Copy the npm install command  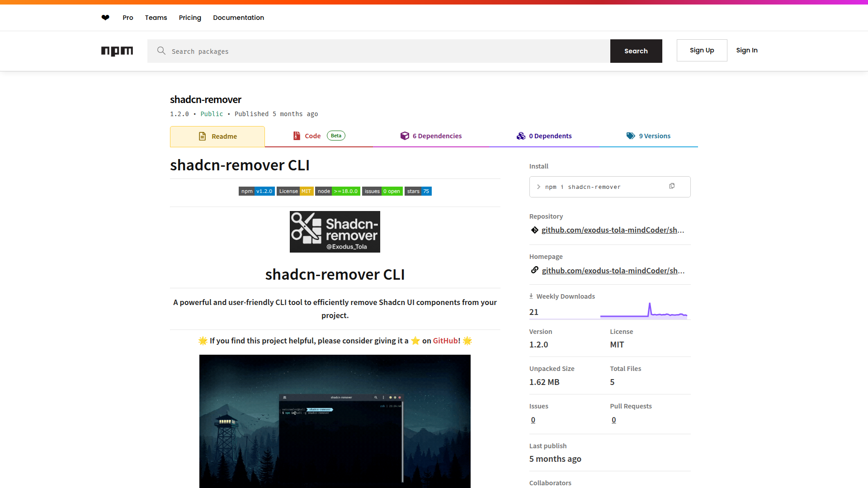click(672, 186)
